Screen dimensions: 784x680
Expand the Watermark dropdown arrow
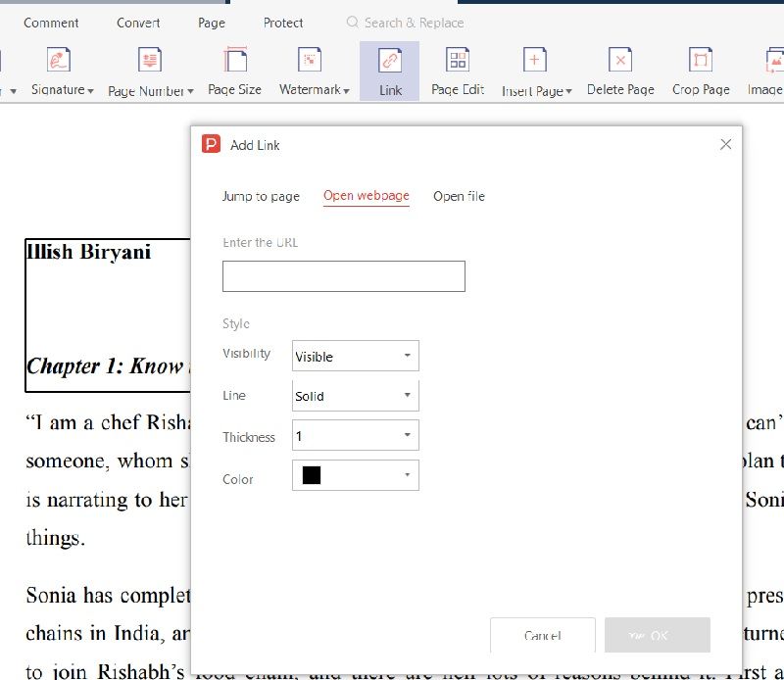[x=347, y=91]
